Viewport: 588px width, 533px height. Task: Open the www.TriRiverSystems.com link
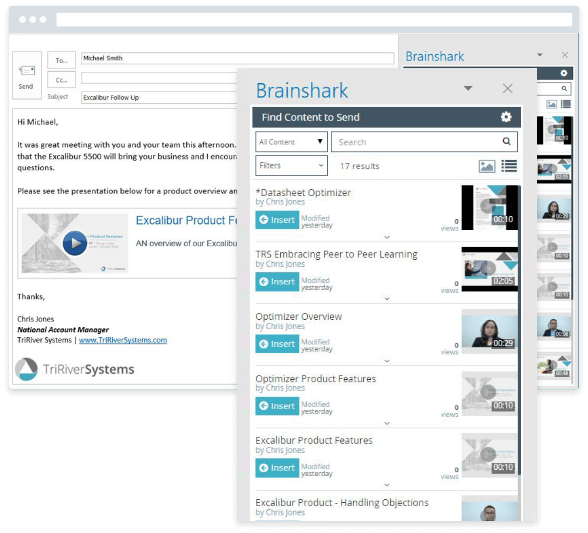coord(123,340)
